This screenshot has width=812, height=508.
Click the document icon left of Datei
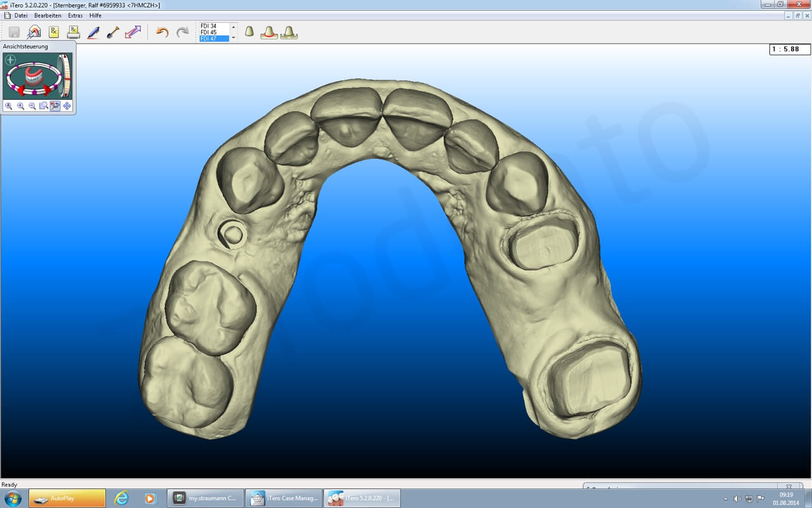point(7,15)
